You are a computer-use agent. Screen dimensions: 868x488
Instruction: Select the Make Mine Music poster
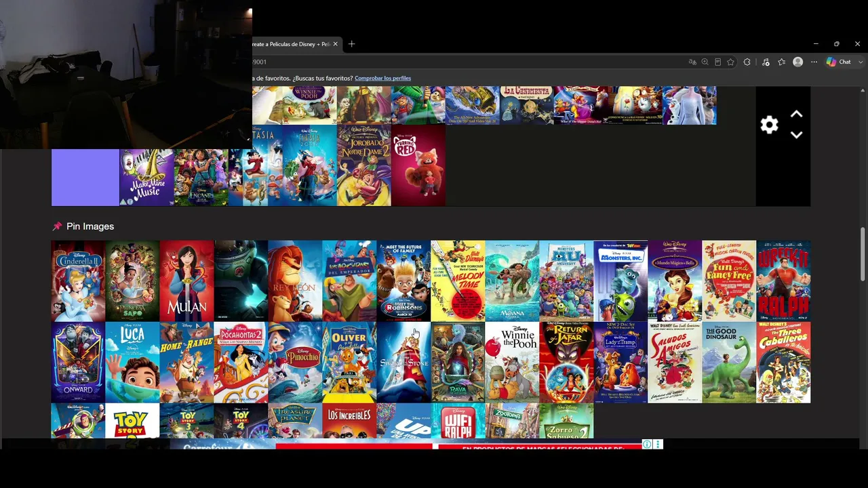click(147, 178)
